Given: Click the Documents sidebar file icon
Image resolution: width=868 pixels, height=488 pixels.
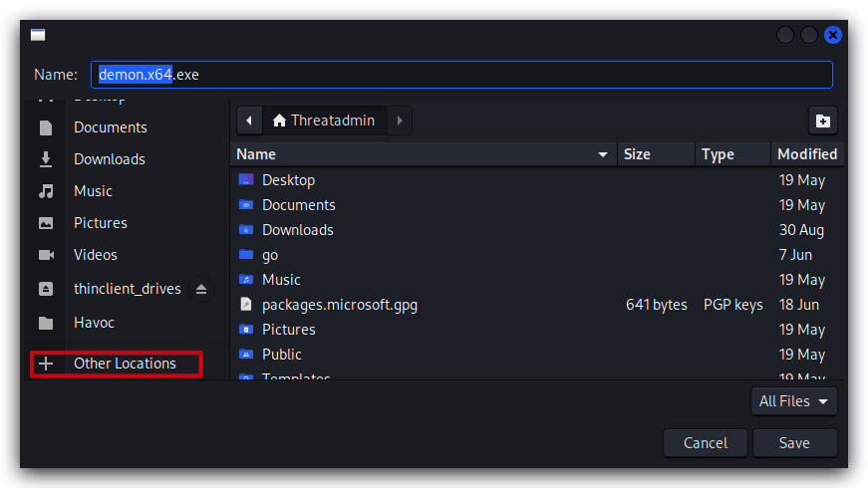Looking at the screenshot, I should point(46,127).
